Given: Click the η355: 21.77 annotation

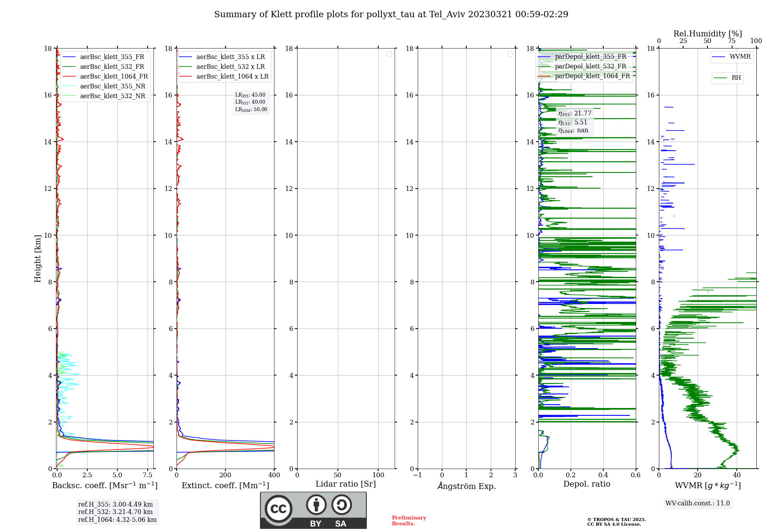Looking at the screenshot, I should [575, 113].
